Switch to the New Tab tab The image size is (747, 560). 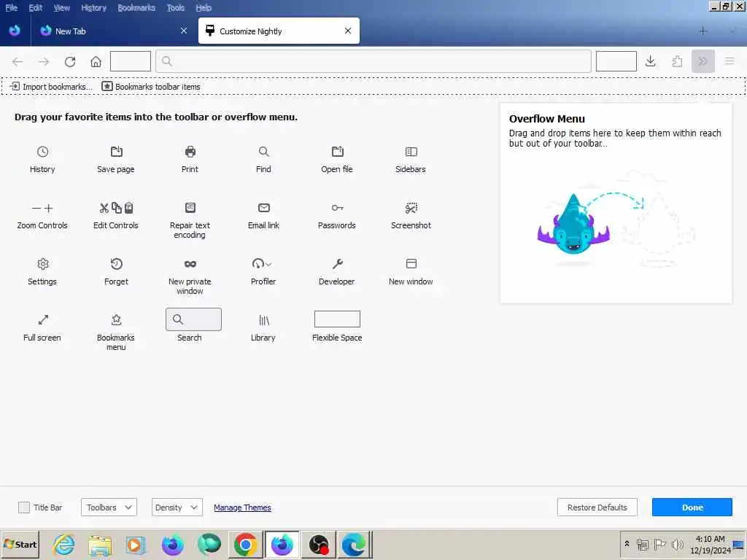click(115, 31)
